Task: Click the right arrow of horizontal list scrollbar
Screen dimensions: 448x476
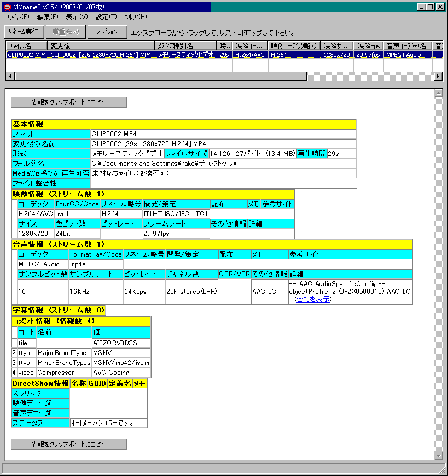Action: 438,77
